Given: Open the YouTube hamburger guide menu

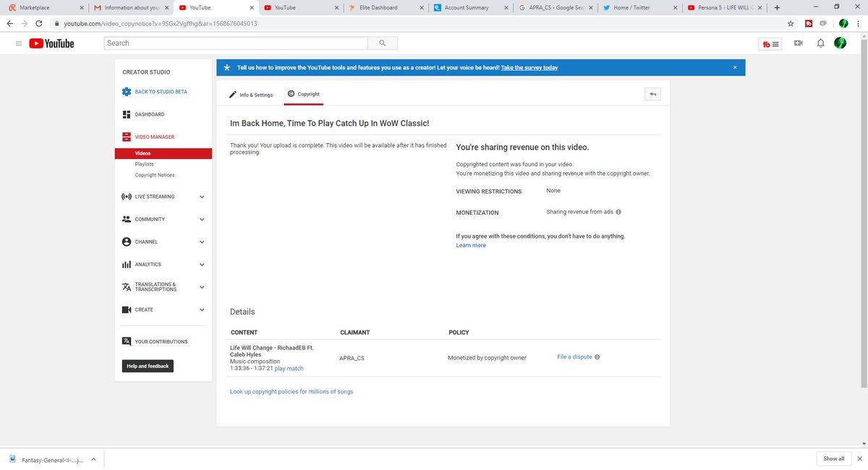Looking at the screenshot, I should click(x=18, y=43).
